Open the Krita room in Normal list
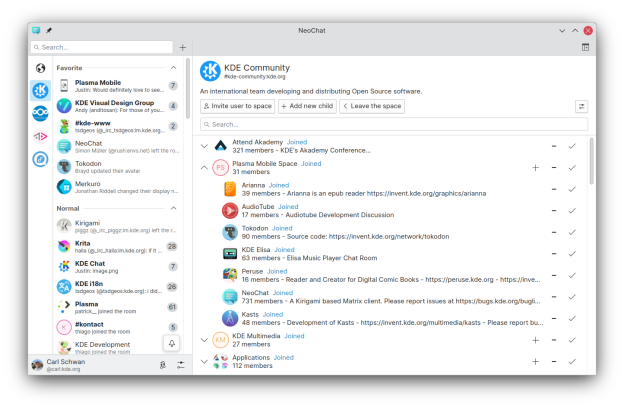Image resolution: width=624 pixels, height=408 pixels. [x=117, y=246]
